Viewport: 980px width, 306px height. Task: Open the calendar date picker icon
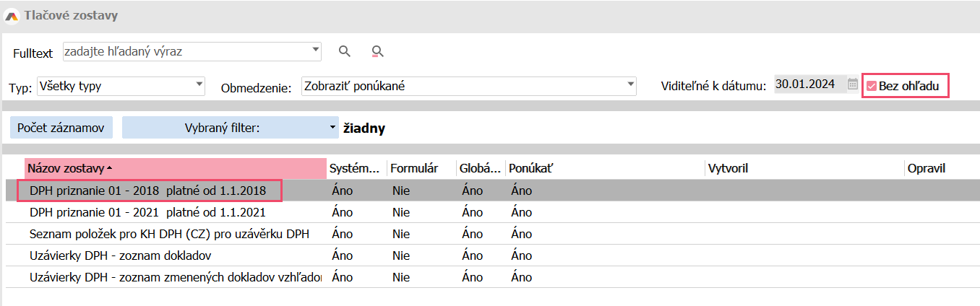click(853, 84)
